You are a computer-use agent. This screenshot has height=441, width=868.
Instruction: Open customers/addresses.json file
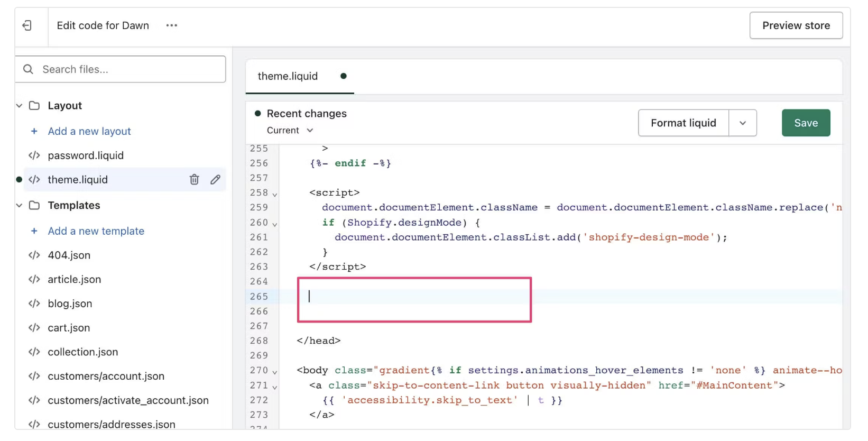point(112,424)
